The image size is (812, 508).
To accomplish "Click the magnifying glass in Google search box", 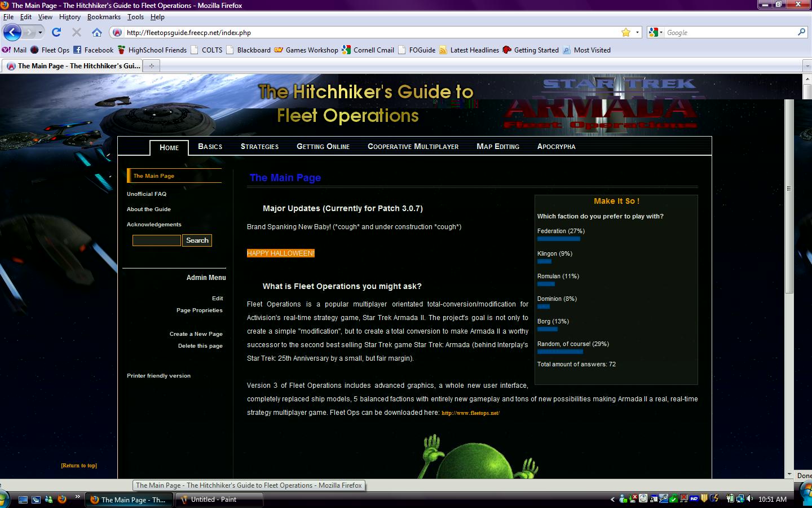I will (801, 32).
